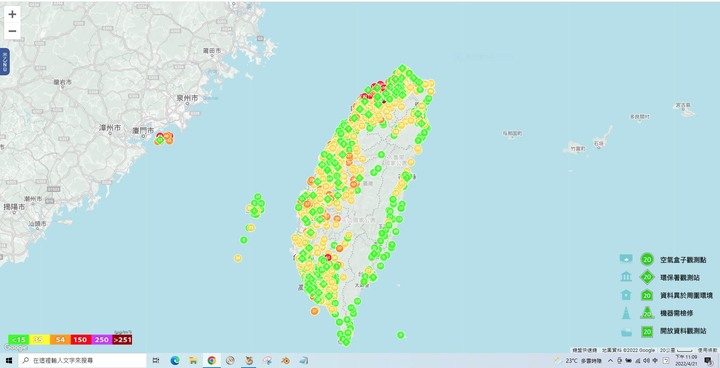Open the keyboard shortcuts map link
720x368 pixels.
click(x=585, y=350)
